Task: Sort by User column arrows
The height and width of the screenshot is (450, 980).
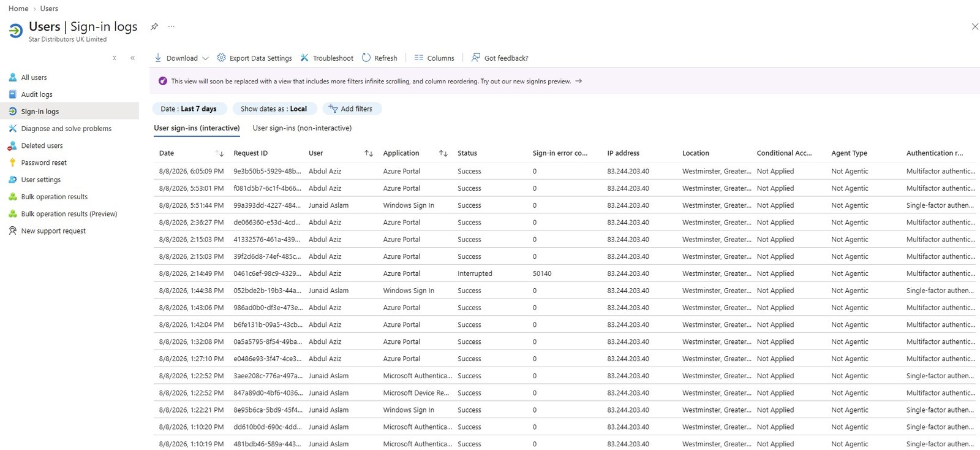Action: coord(369,153)
